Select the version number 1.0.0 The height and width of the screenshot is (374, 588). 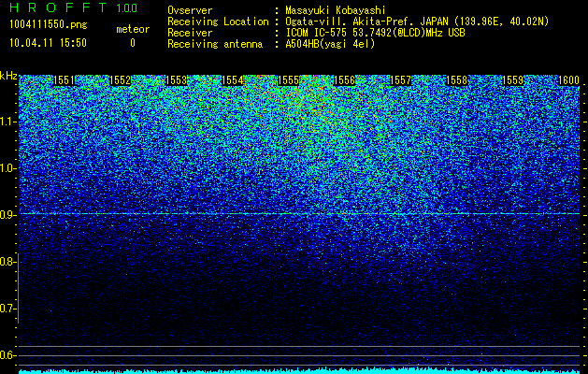click(x=127, y=8)
